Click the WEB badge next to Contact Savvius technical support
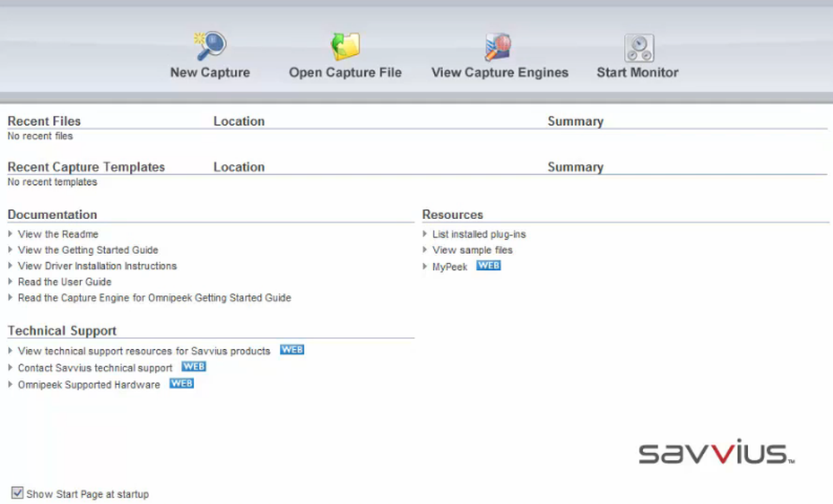Viewport: 833px width, 504px height. 193,367
